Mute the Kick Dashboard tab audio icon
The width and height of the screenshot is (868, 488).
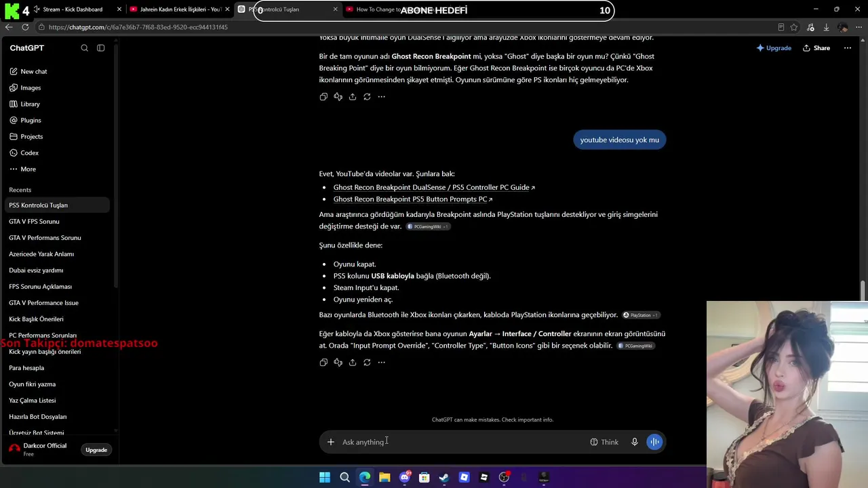coord(36,9)
